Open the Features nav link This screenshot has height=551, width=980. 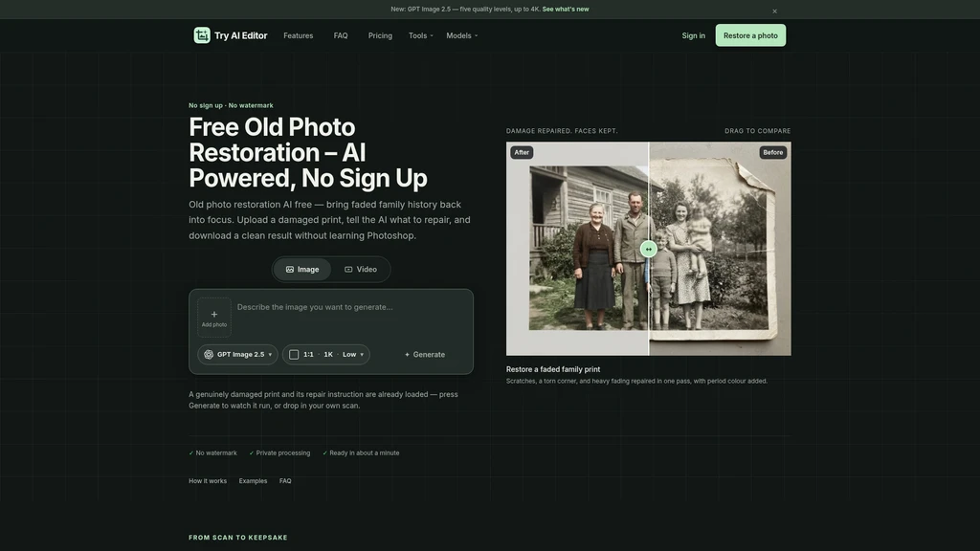point(299,35)
